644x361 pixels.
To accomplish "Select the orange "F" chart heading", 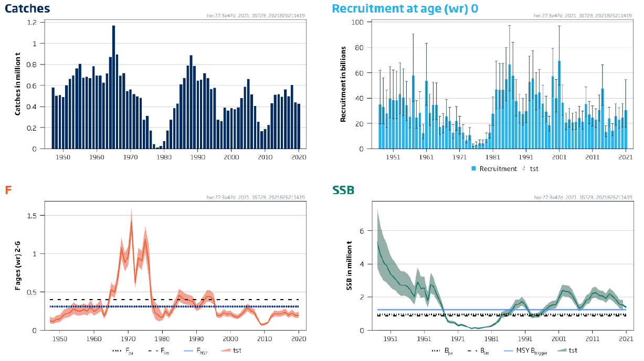I will point(8,190).
